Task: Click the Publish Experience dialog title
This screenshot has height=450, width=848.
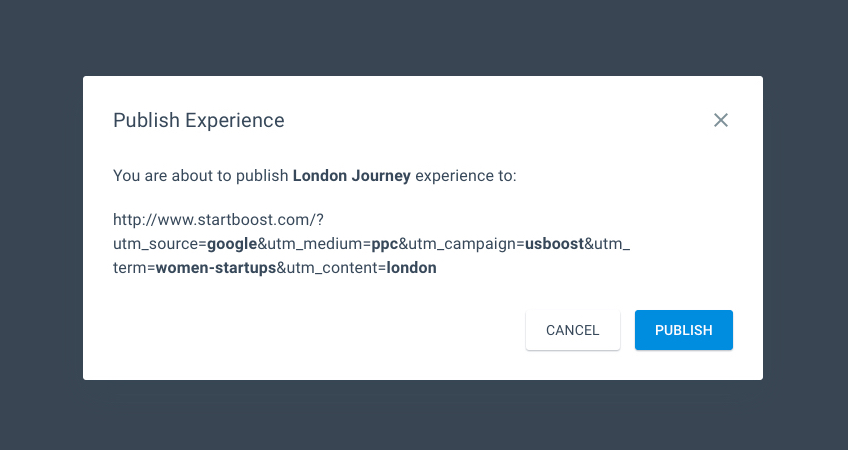Action: click(199, 120)
